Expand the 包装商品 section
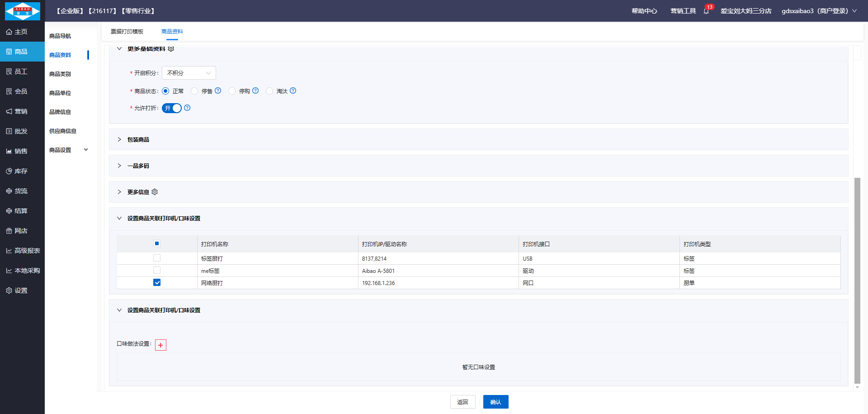Viewport: 868px width, 414px height. [138, 139]
